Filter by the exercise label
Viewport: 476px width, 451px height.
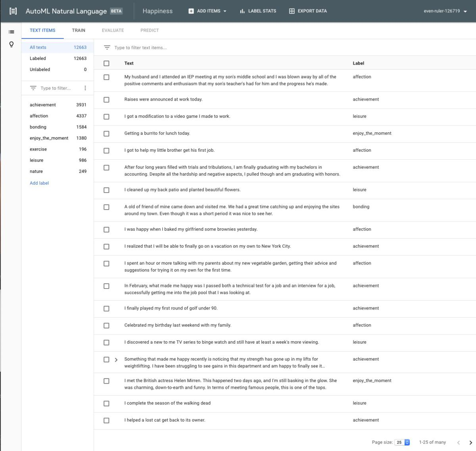tap(58, 149)
